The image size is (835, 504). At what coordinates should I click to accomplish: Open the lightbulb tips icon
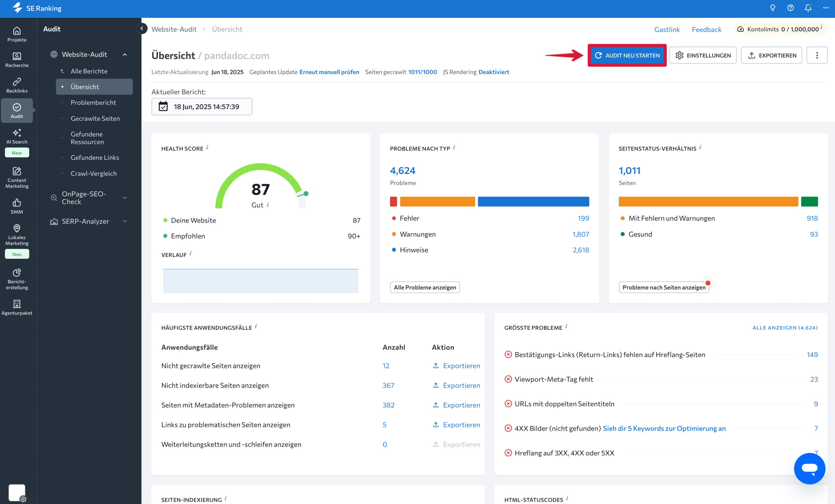(x=773, y=8)
